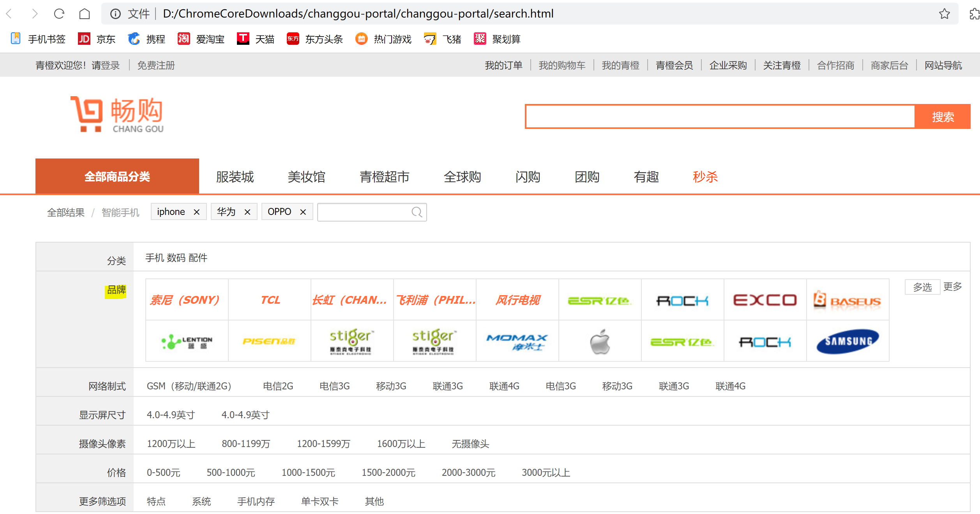Viewport: 980px width, 514px height.
Task: Reload the page with refresh icon
Action: 59,14
